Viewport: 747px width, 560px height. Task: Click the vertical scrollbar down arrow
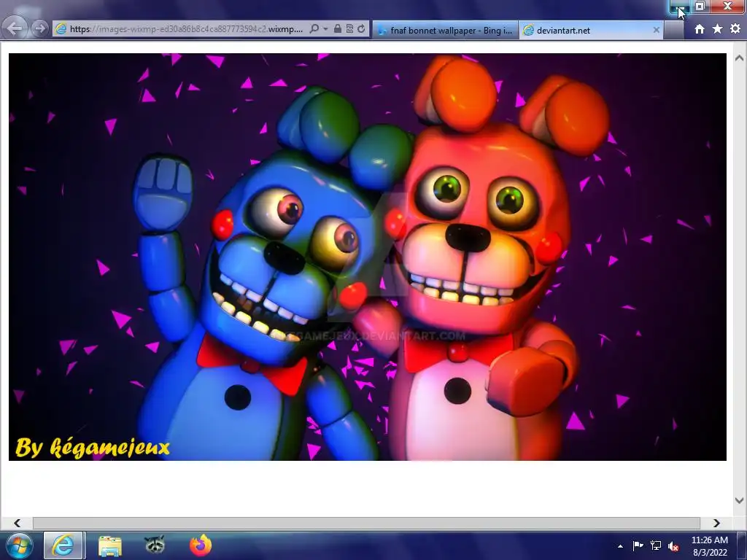tap(740, 500)
